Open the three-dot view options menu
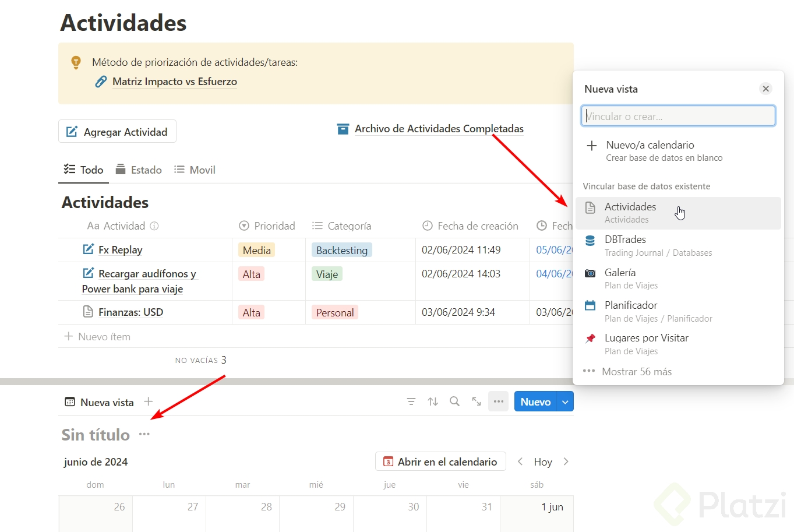Image resolution: width=794 pixels, height=532 pixels. (x=499, y=401)
